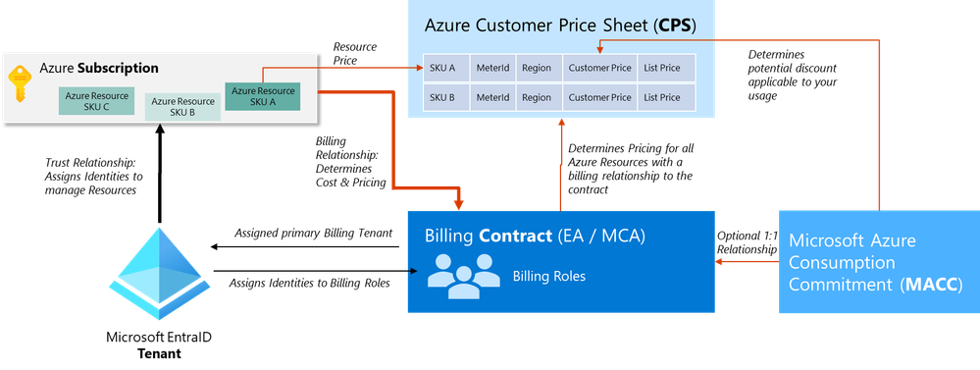This screenshot has height=370, width=980.
Task: Select the Azure Resource SKU C box
Action: [96, 101]
